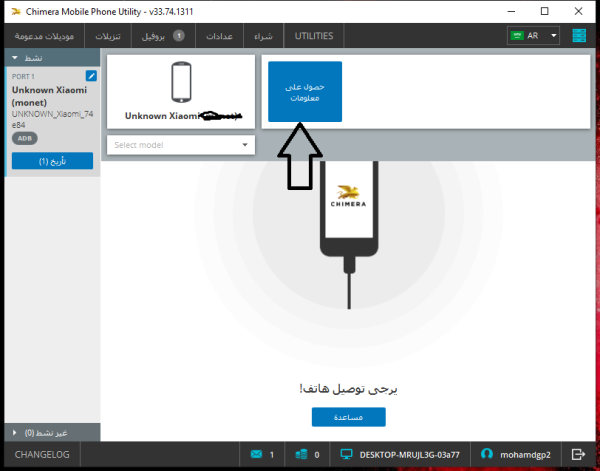Screen dimensions: 600x471
Task: Click the UNKNOWN_Xiaomi_74e84 serial text
Action: click(52, 119)
